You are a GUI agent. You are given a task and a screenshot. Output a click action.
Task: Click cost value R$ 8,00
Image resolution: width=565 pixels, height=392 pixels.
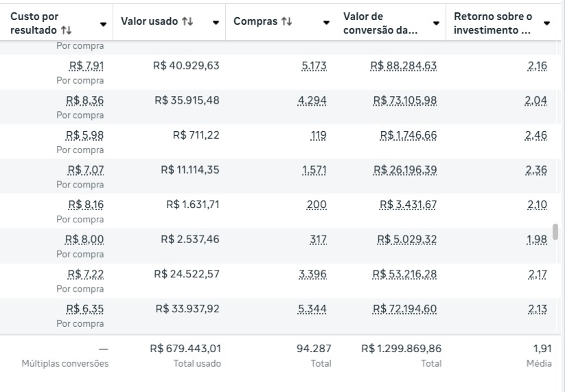tap(84, 239)
